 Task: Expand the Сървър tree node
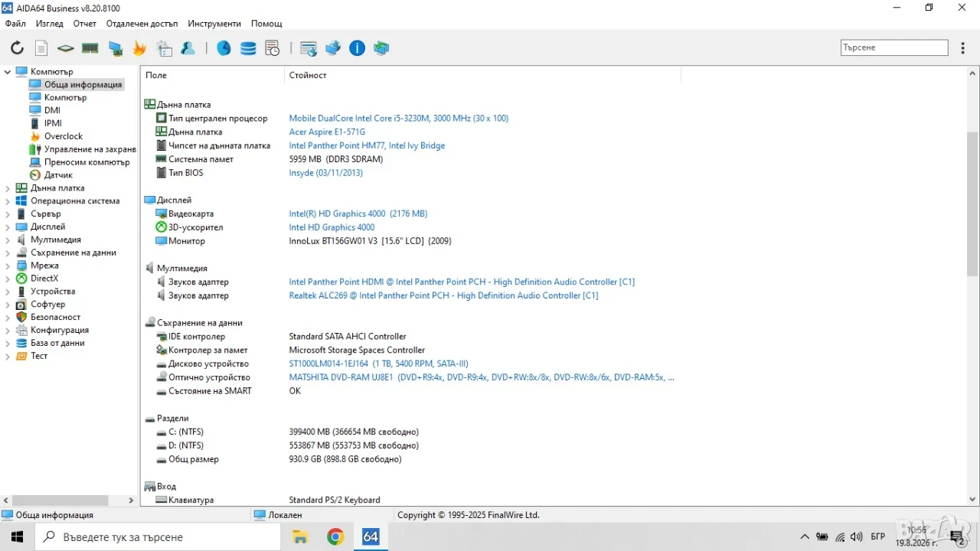tap(8, 214)
